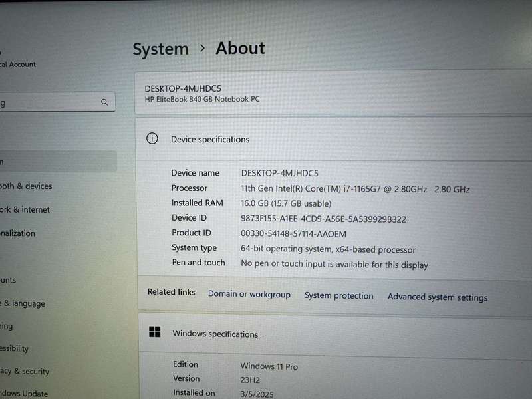
Task: Click the breadcrumb chevron between System and About
Action: pos(202,49)
